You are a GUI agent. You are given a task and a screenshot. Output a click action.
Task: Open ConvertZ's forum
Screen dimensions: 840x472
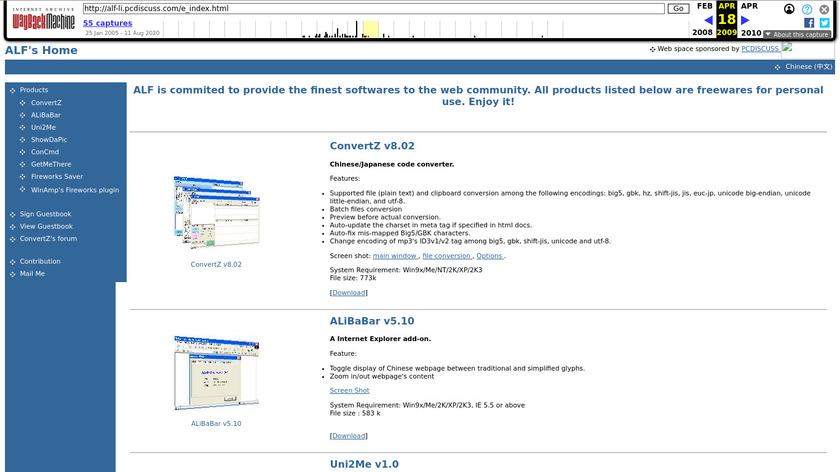48,239
